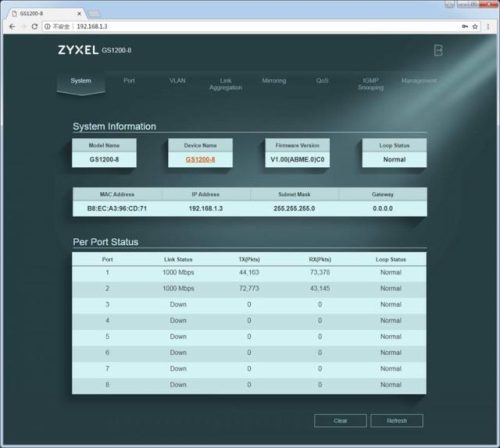Click the GS1200-8 device name link
Image resolution: width=500 pixels, height=448 pixels.
200,160
